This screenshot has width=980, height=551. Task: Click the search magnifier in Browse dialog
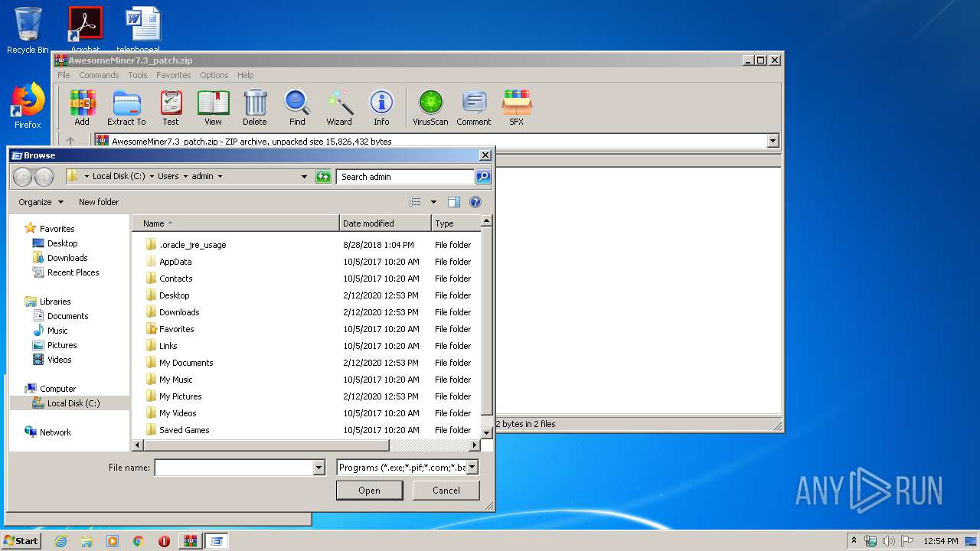[x=483, y=176]
